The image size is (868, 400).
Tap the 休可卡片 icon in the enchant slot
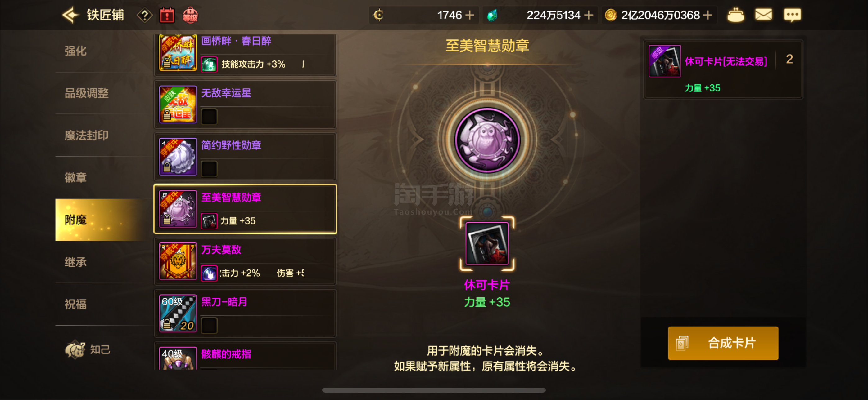pos(487,243)
